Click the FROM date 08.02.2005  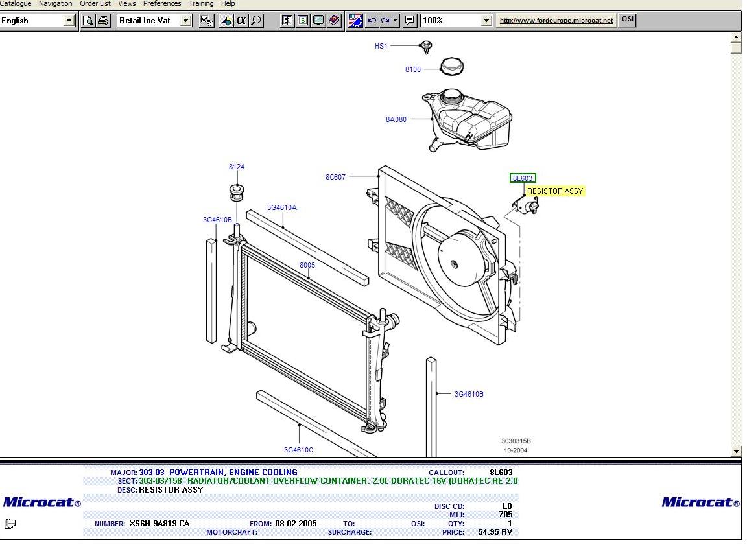(x=296, y=524)
